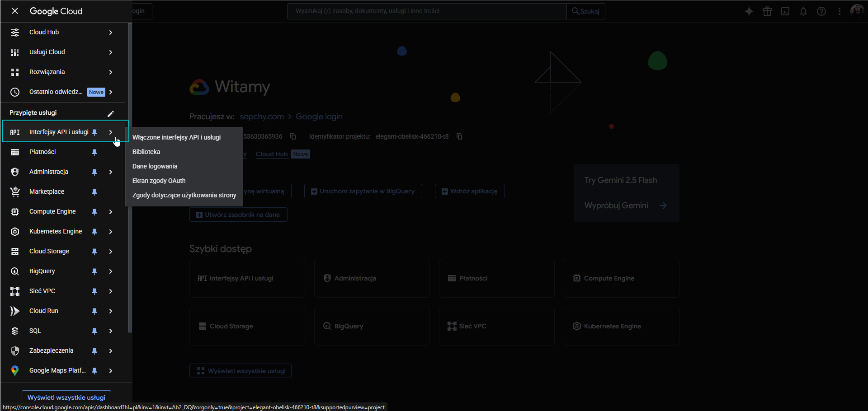Click Wyświetl wszystkie usługi sidebar button
The height and width of the screenshot is (411, 868).
[66, 397]
